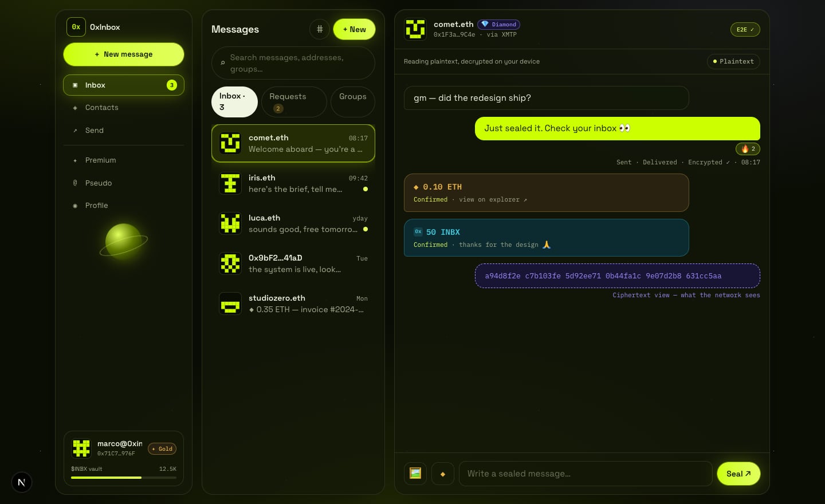Click comet.eth avatar in chat header
Screen dimensions: 825x504
coord(415,29)
